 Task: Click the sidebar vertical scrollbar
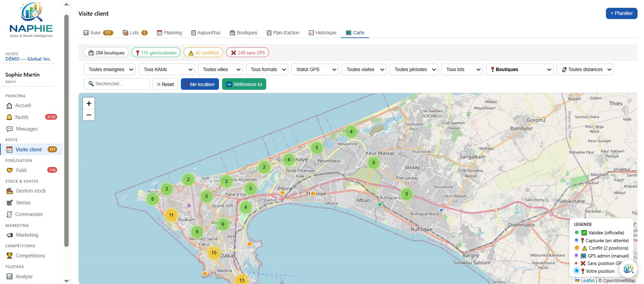(x=67, y=131)
